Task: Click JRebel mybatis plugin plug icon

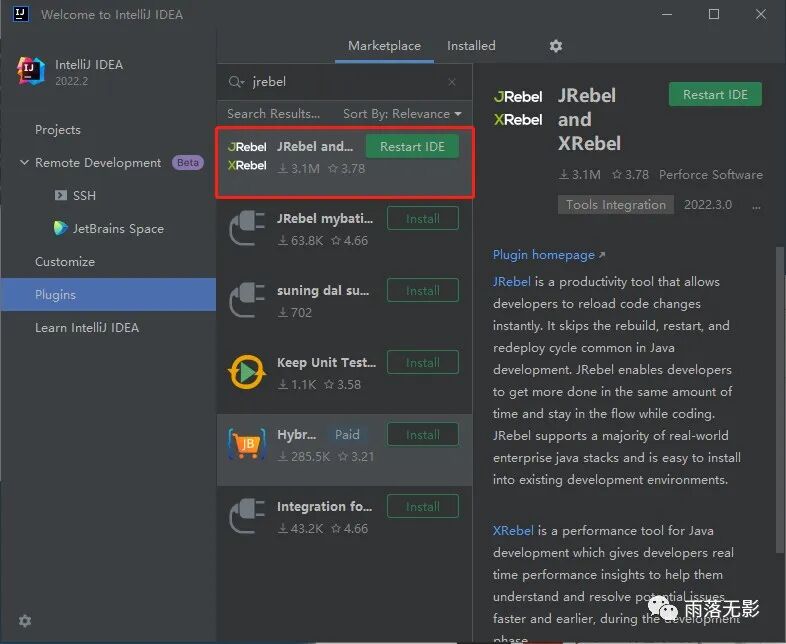Action: [247, 228]
